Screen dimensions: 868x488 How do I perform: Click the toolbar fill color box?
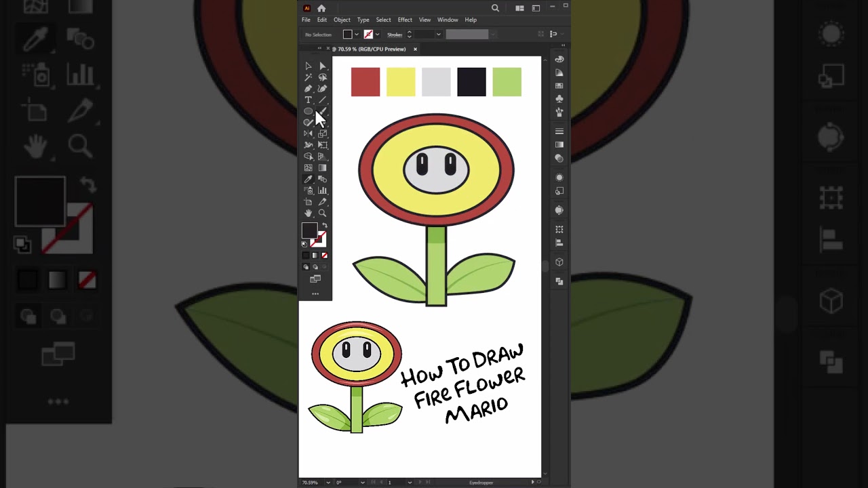[309, 230]
